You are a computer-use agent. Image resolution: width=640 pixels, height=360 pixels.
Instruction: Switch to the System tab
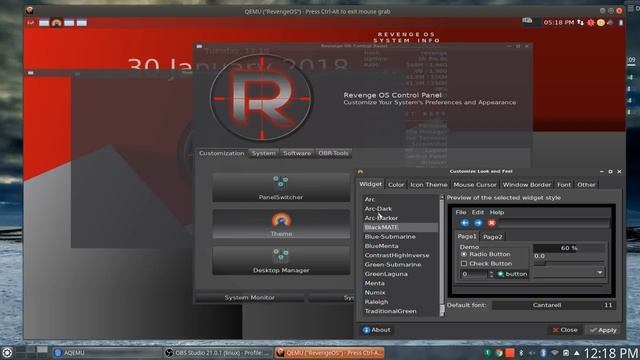263,153
